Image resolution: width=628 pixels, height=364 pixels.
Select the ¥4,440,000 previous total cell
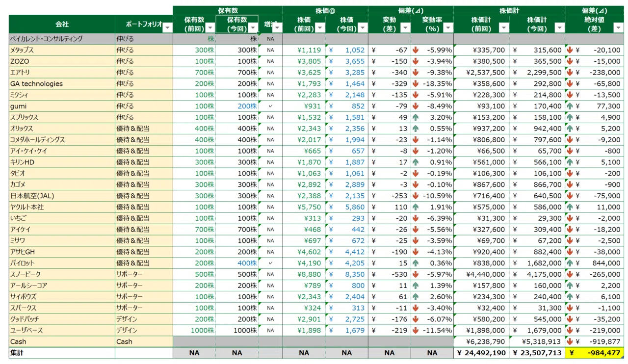[x=481, y=274]
